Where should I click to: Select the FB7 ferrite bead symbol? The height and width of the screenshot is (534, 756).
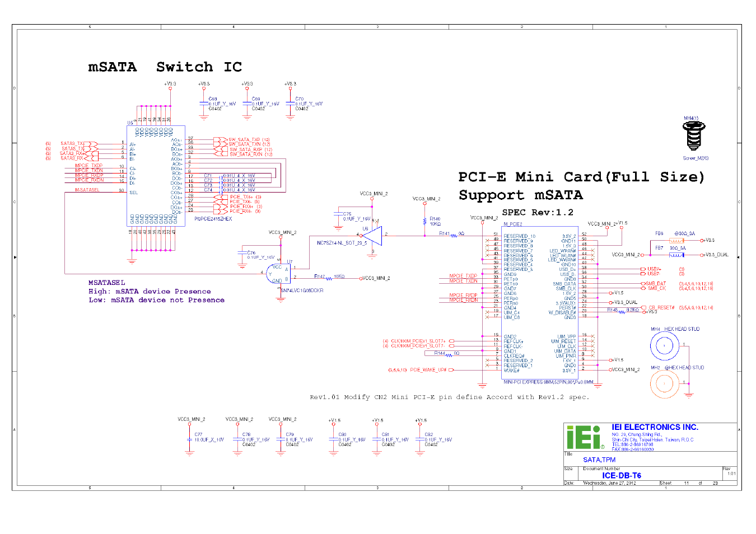point(676,255)
